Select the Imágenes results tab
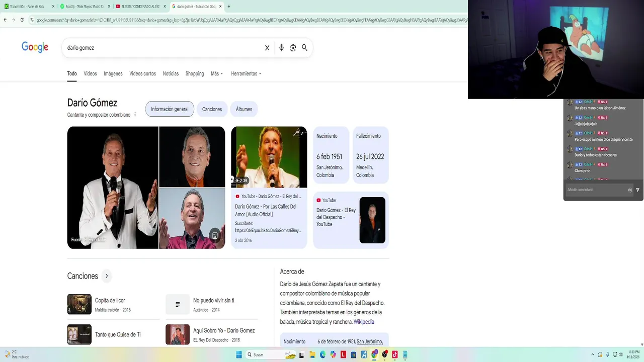Image resolution: width=644 pixels, height=362 pixels. click(113, 73)
